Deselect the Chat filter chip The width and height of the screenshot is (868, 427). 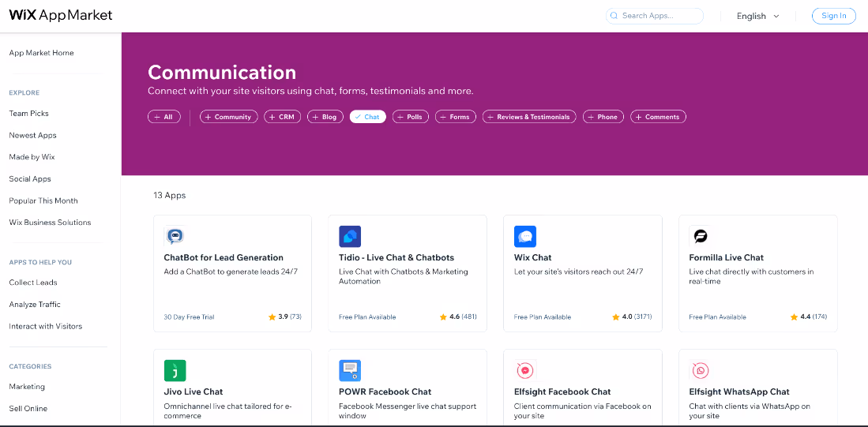(x=367, y=117)
